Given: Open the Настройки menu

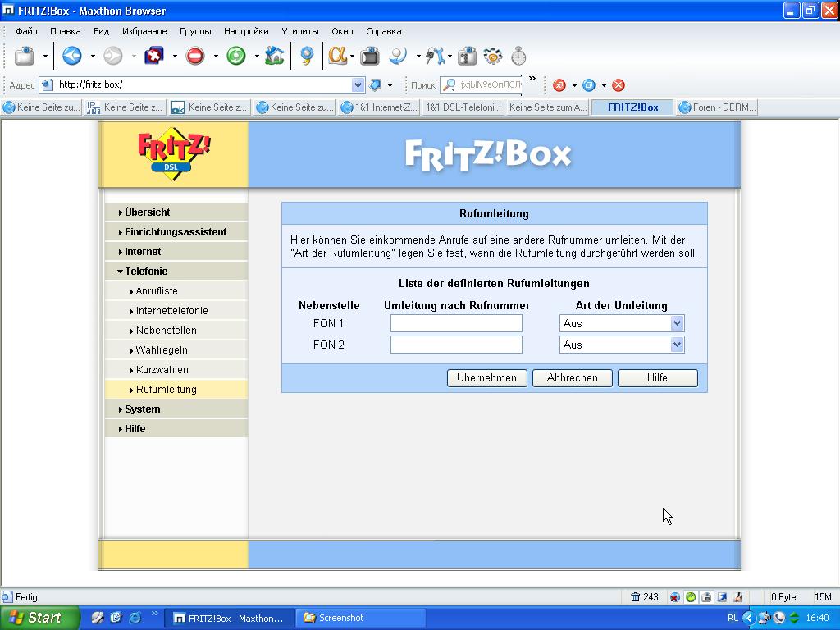Looking at the screenshot, I should 246,31.
